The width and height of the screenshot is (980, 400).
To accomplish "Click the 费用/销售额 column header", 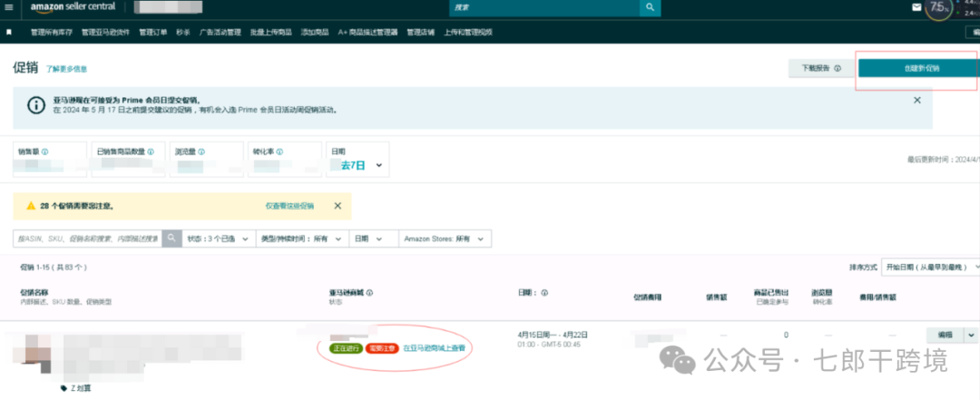I will coord(877,298).
